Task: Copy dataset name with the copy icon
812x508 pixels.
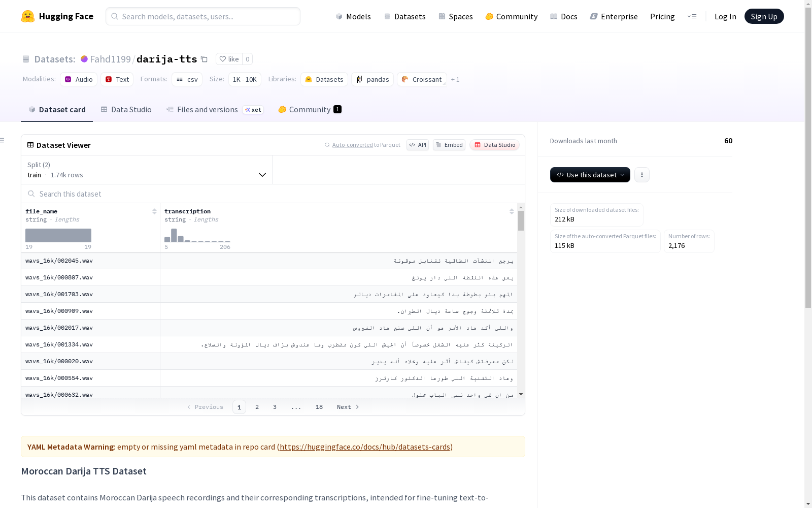Action: 204,59
